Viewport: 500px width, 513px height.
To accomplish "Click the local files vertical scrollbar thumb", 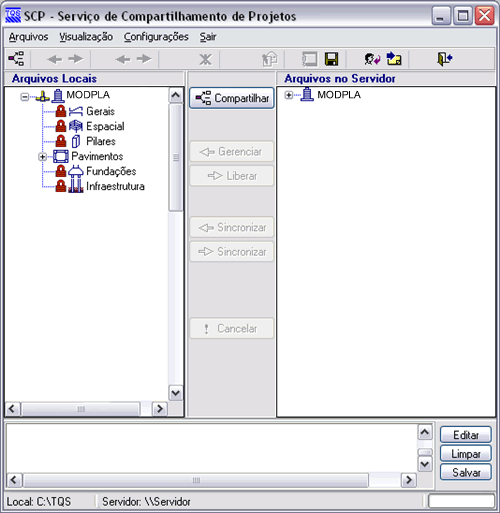I will 176,157.
